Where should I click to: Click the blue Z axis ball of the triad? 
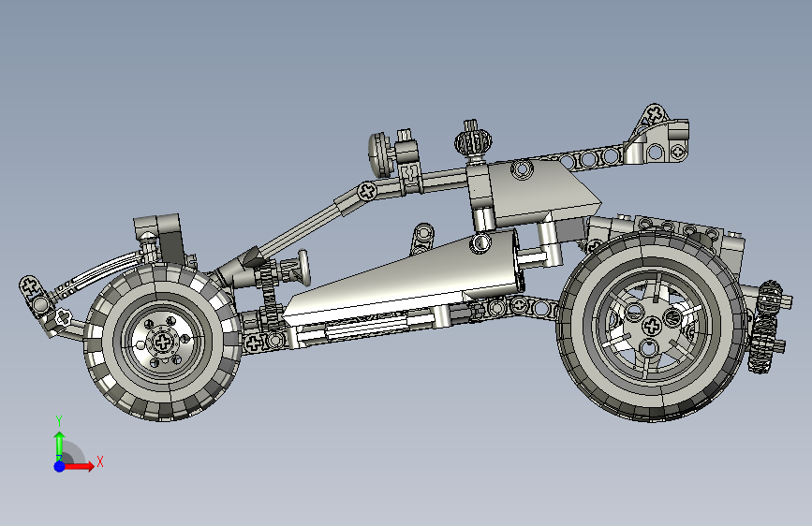click(59, 466)
